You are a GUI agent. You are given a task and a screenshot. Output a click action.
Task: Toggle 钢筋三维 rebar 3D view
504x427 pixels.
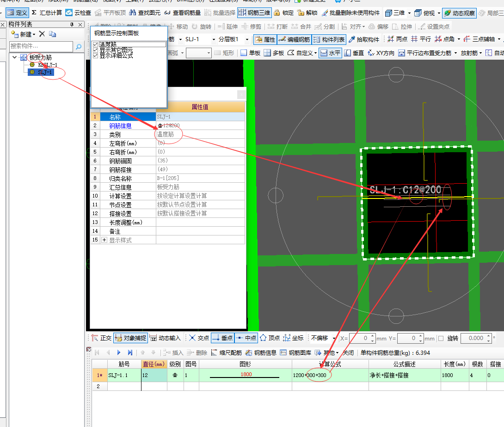(x=255, y=13)
